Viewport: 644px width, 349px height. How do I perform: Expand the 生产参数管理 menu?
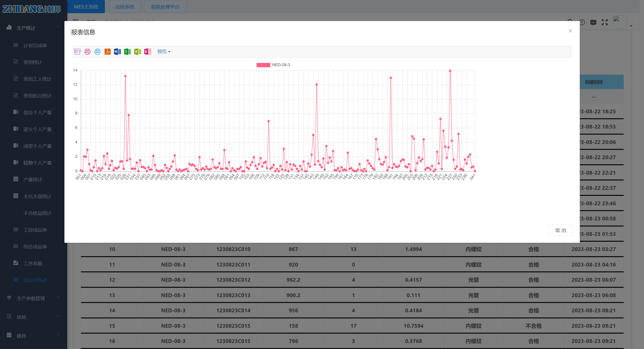click(x=34, y=298)
